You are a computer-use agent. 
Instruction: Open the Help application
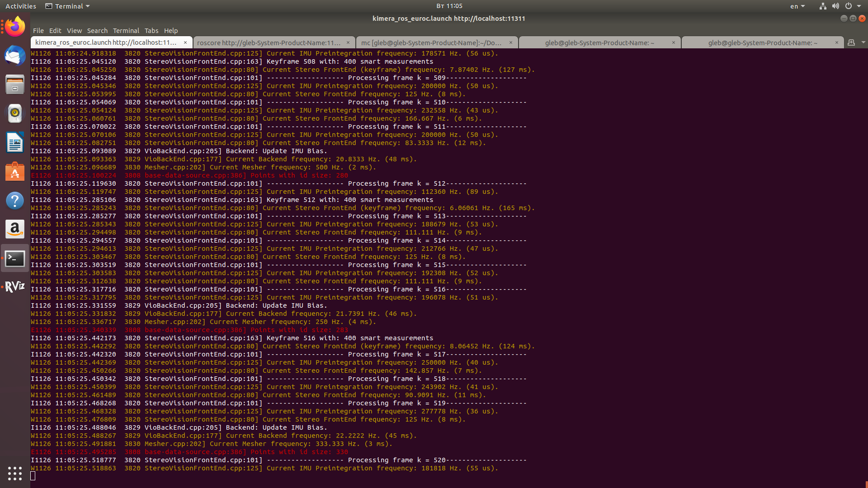pos(15,200)
